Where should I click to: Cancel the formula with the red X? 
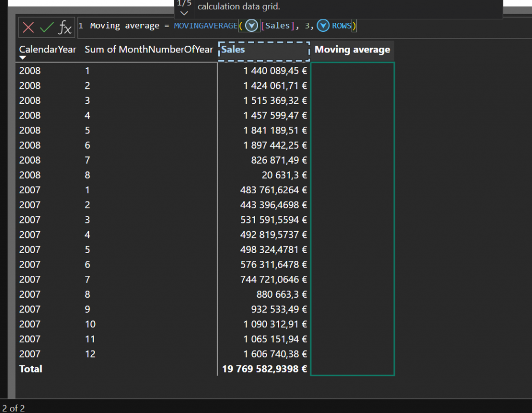[x=29, y=28]
